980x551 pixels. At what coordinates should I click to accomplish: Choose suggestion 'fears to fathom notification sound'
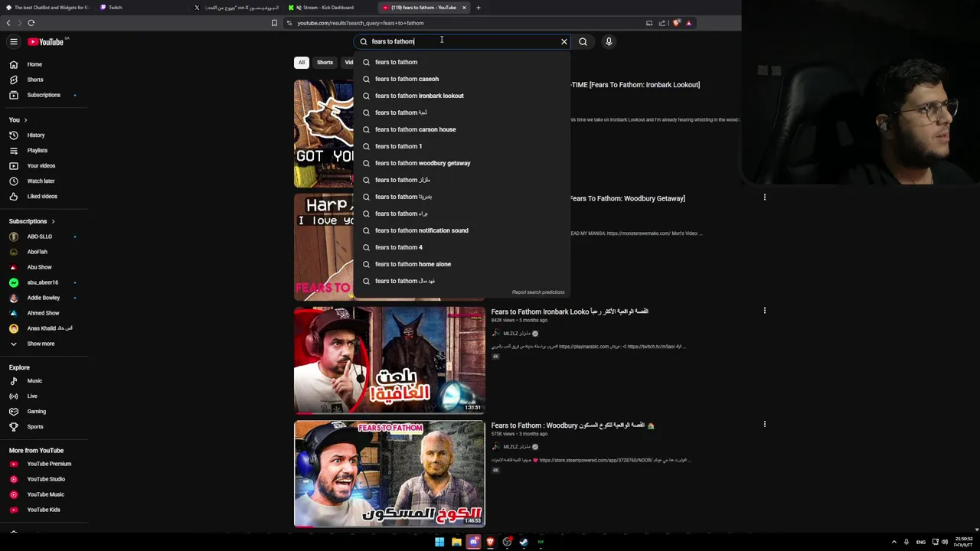tap(462, 230)
